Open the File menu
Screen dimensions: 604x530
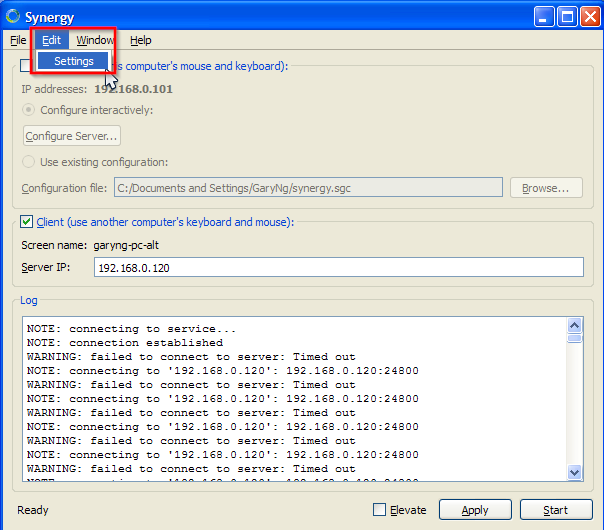(18, 40)
